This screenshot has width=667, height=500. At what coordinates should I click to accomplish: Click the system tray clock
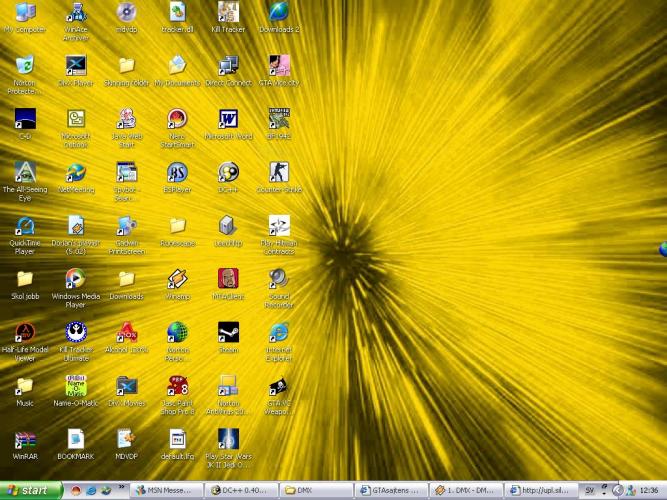tap(648, 491)
